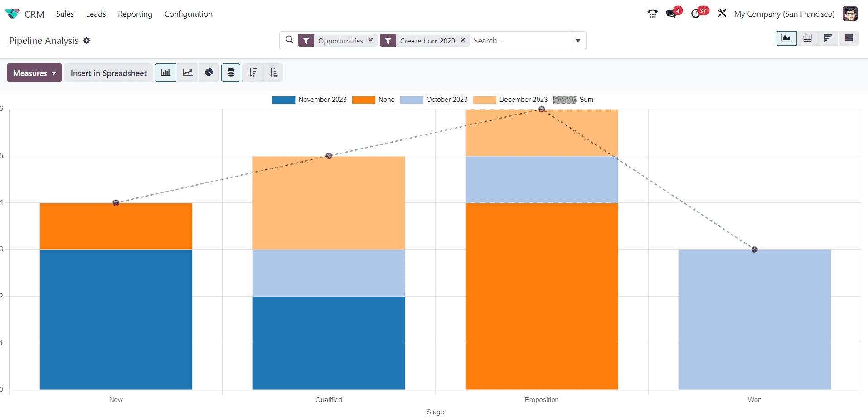Click the None segment of New bar
868x417 pixels.
point(116,226)
